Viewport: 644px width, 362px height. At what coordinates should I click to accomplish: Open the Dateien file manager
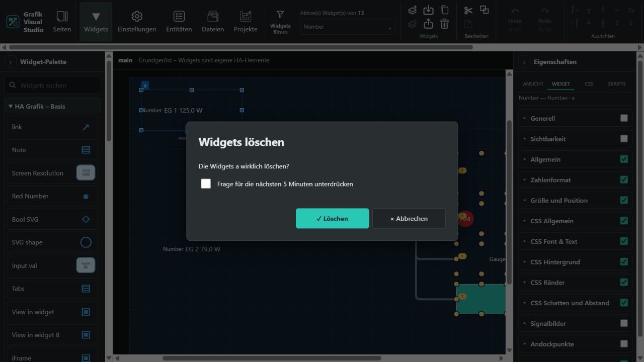pos(213,22)
